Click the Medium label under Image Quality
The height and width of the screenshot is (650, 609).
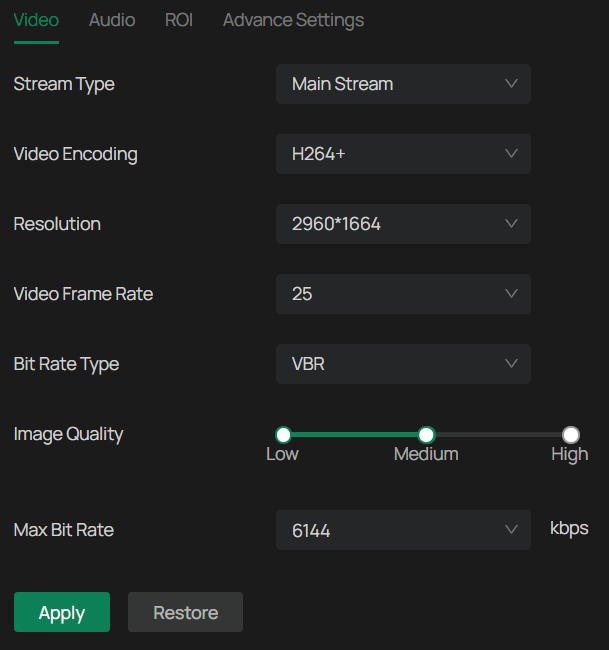pos(426,454)
